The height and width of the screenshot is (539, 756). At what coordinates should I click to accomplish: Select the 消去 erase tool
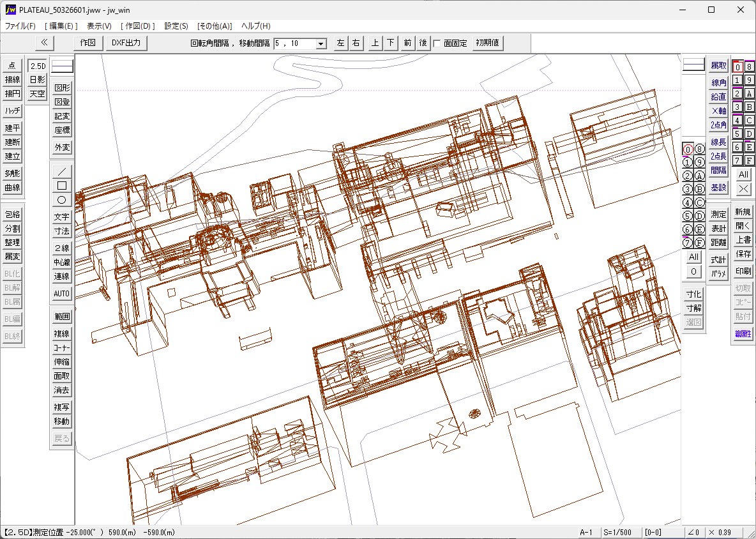pos(62,390)
